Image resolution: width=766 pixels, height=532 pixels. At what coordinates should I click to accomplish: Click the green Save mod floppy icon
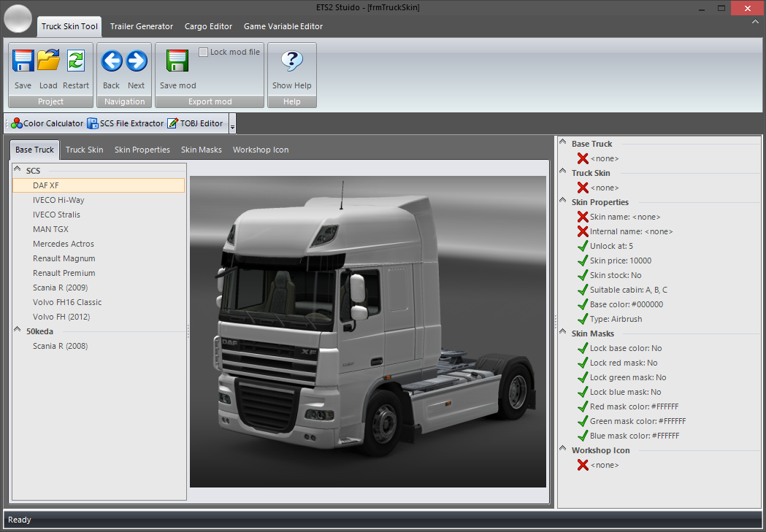click(x=177, y=61)
